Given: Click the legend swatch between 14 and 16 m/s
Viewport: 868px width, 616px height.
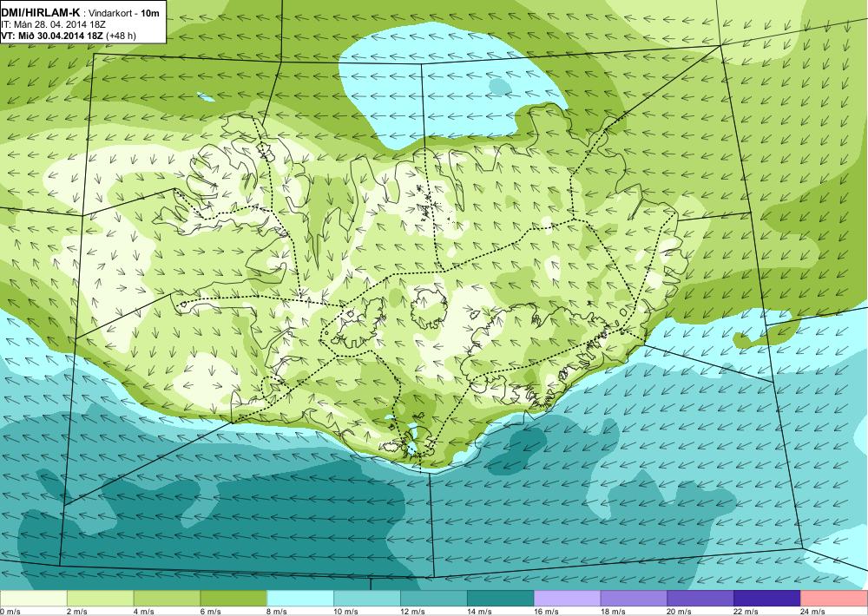Looking at the screenshot, I should 501,599.
